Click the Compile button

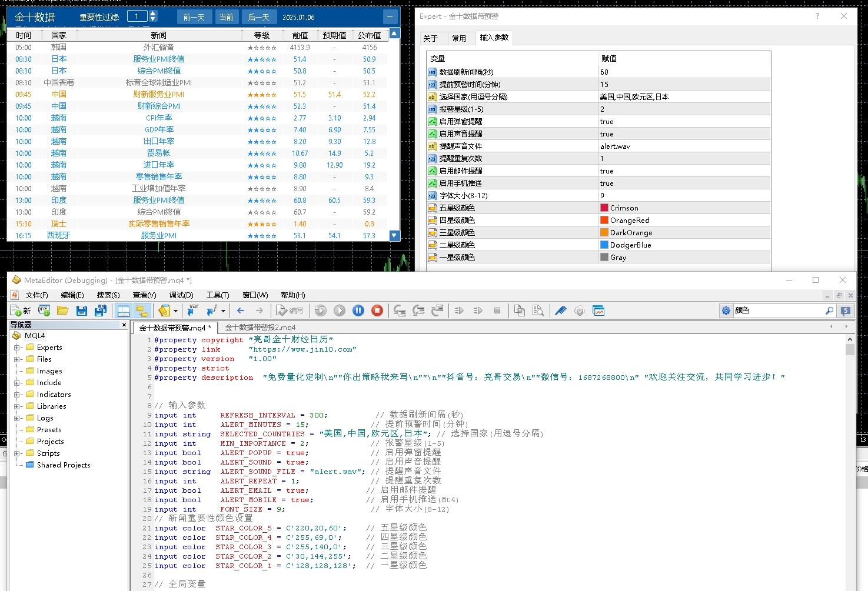[290, 310]
